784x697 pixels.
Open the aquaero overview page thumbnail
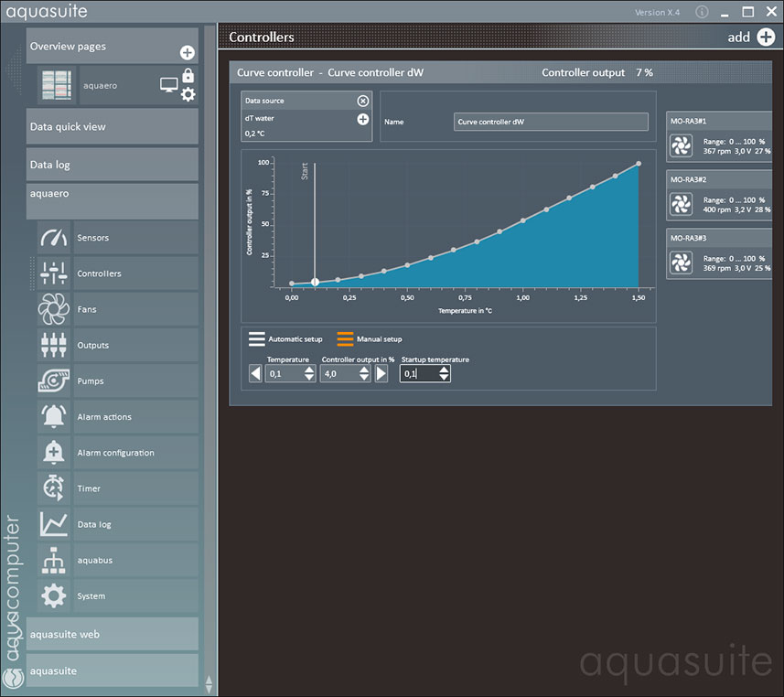[57, 85]
